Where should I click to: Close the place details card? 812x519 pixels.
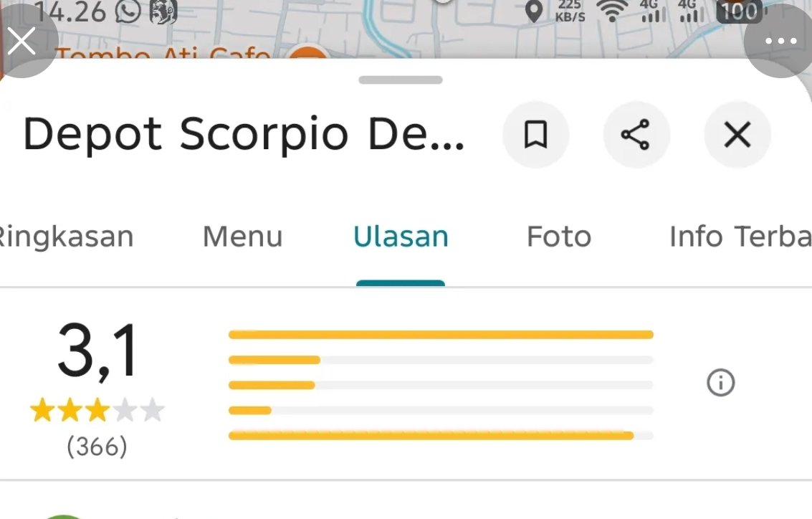737,135
